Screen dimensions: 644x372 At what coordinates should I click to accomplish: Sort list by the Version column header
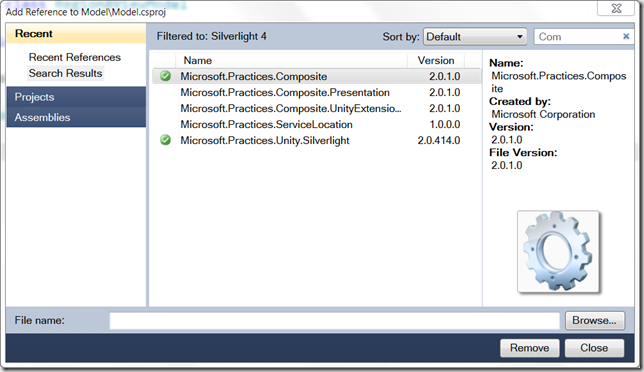pyautogui.click(x=436, y=60)
